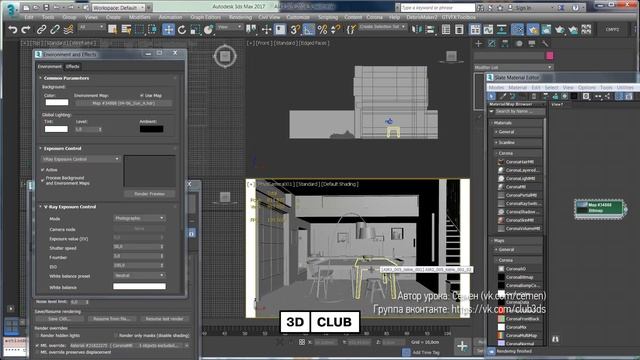Open the Create Selection Set dropdown
This screenshot has width=640, height=360.
pos(383,27)
